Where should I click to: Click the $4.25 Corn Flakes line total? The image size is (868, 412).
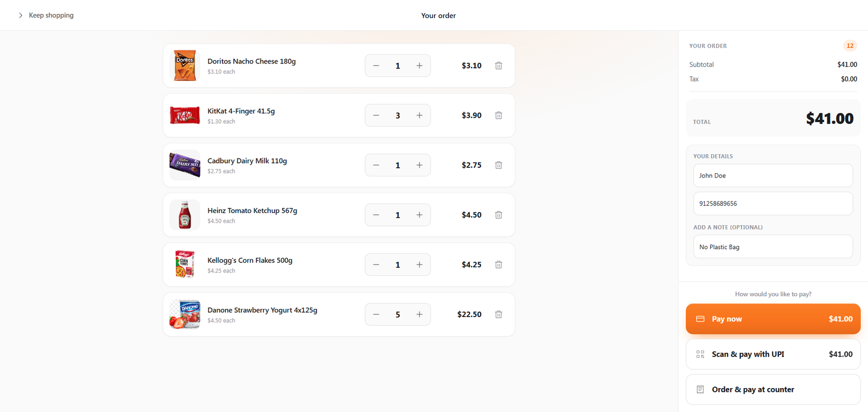point(471,265)
